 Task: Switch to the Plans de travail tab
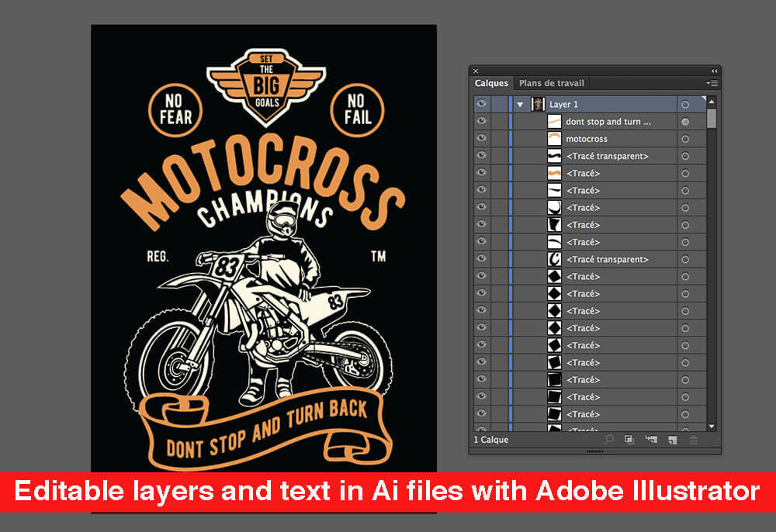click(553, 83)
